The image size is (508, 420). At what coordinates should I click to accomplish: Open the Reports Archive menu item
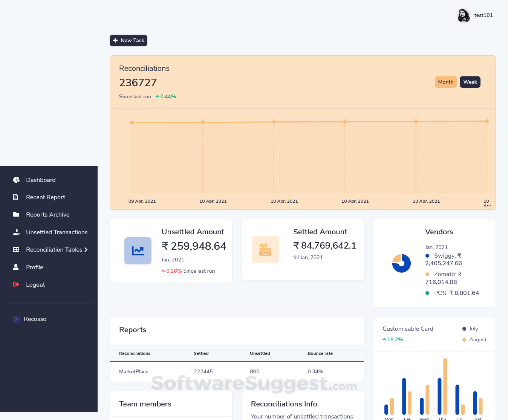[47, 215]
